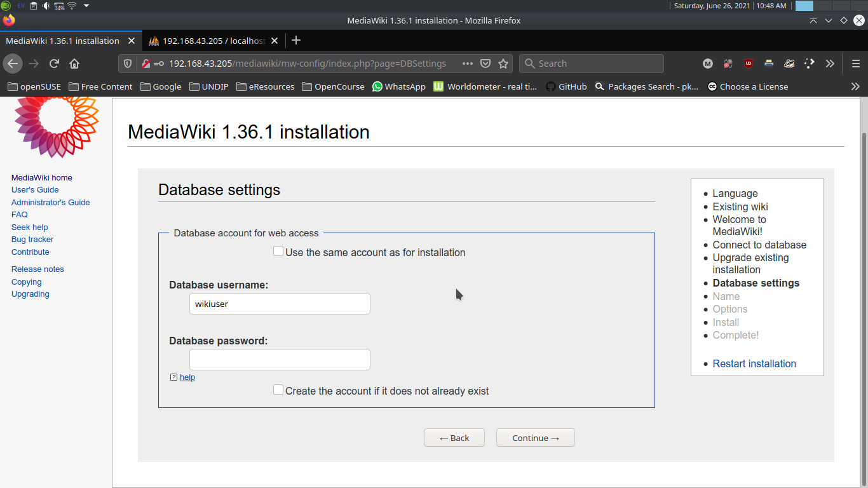Viewport: 868px width, 488px height.
Task: Click the Continue → button
Action: (536, 438)
